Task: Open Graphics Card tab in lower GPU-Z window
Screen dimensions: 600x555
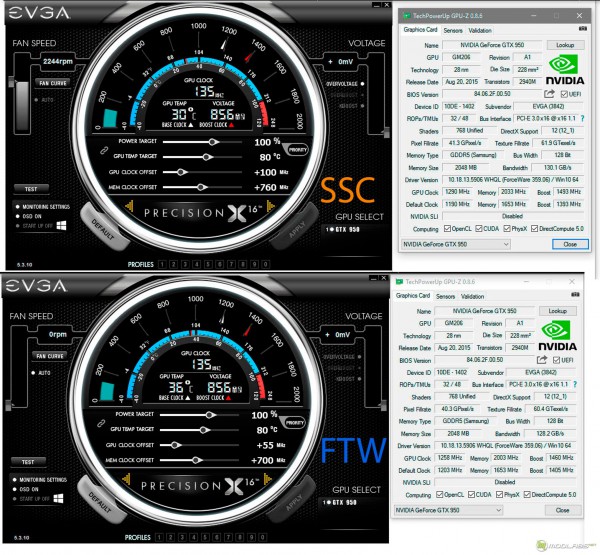Action: pos(413,295)
